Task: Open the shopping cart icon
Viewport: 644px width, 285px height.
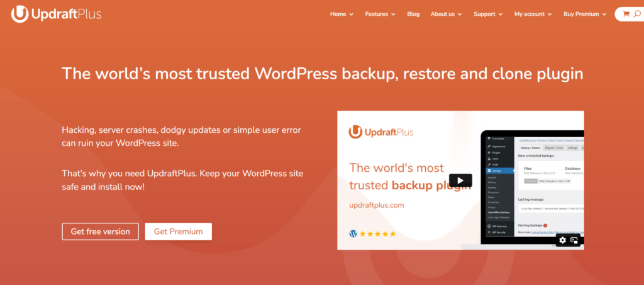Action: click(626, 14)
